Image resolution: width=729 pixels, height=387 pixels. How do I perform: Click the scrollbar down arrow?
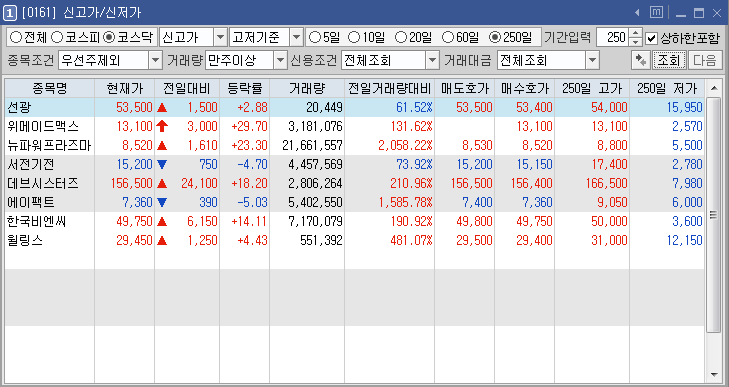(714, 374)
